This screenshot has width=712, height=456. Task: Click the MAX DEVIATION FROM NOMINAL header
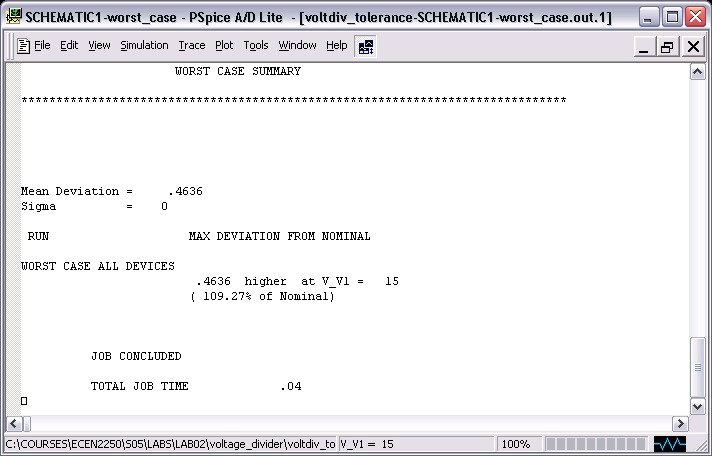coord(280,236)
